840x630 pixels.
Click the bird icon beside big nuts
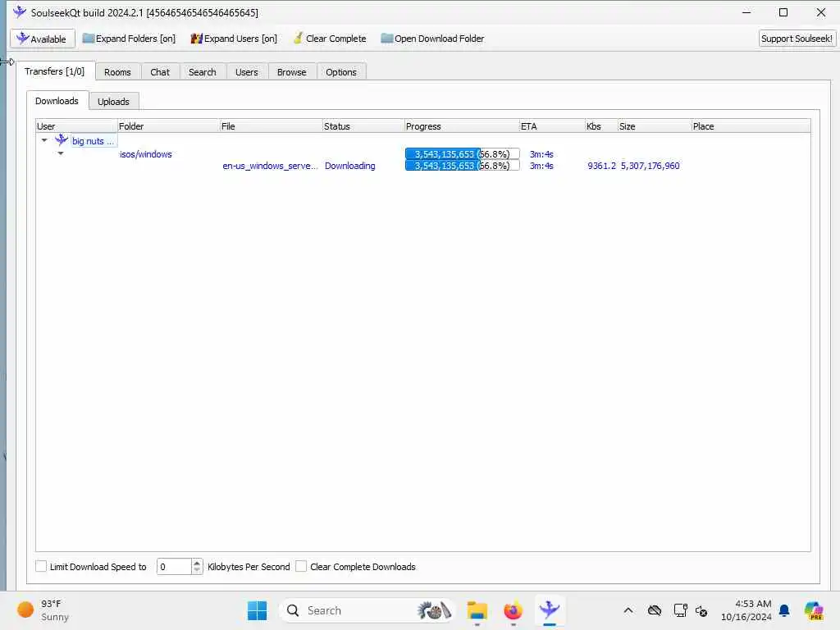[62, 139]
